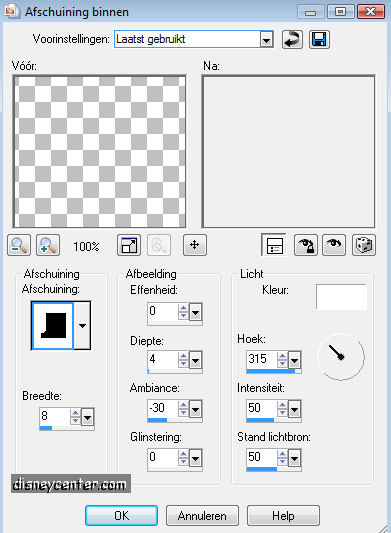Select the bevel shape thumbnail
The width and height of the screenshot is (391, 533).
click(52, 326)
